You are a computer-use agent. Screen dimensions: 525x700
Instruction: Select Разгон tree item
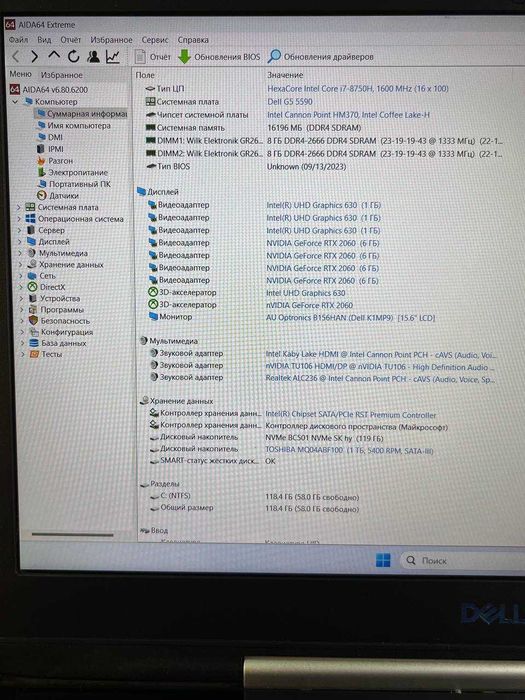(55, 161)
